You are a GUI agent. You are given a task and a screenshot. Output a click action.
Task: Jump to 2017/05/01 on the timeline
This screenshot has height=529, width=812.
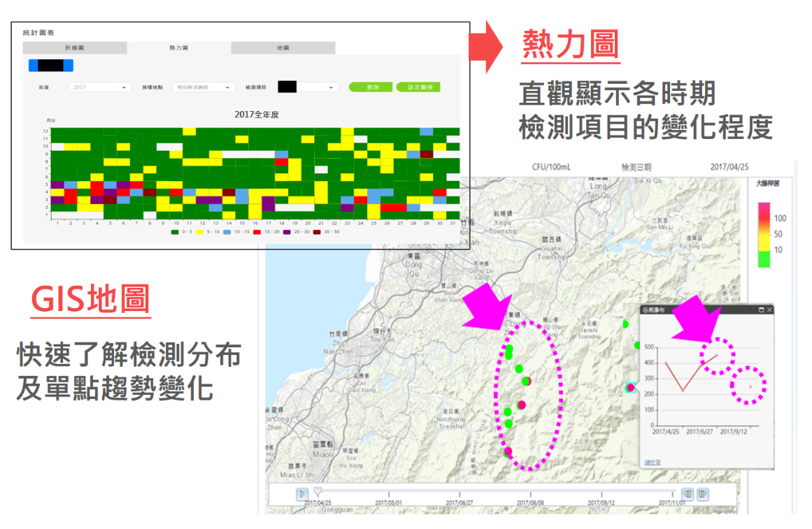[x=388, y=502]
